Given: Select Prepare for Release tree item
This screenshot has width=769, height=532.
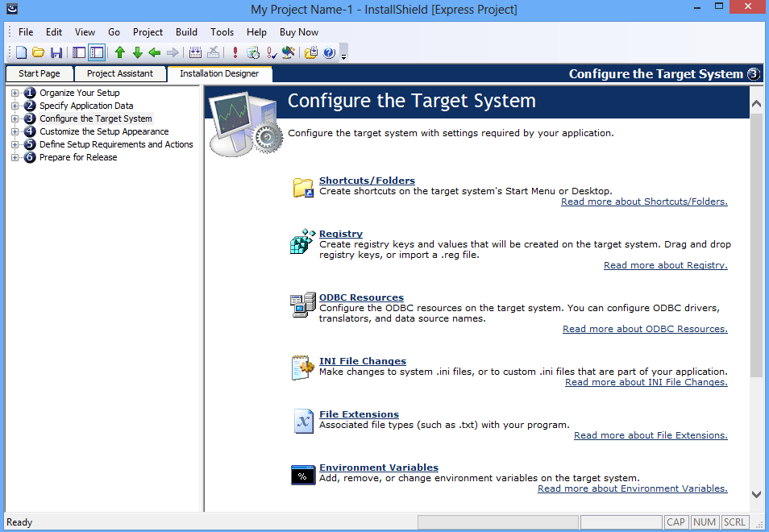Looking at the screenshot, I should [x=78, y=157].
